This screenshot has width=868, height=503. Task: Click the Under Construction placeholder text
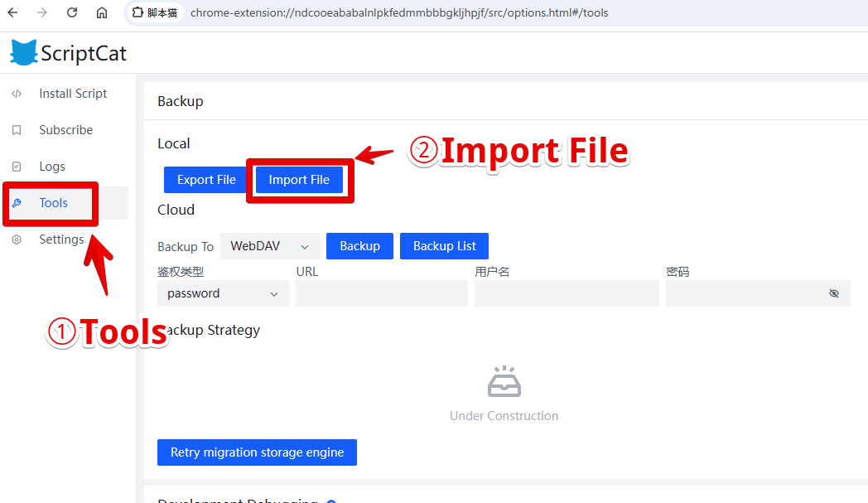[x=504, y=416]
